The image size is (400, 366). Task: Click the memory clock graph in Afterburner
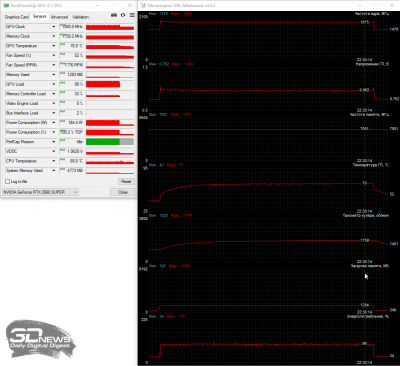click(x=269, y=139)
